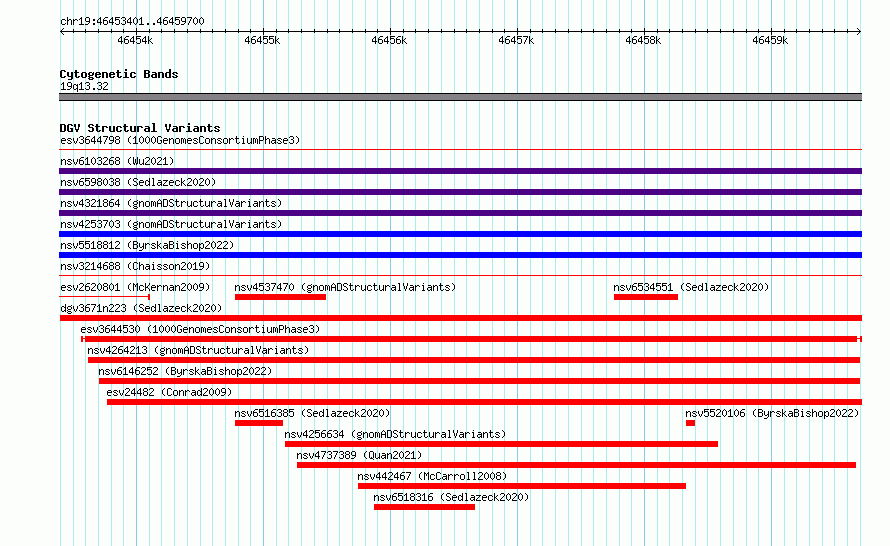
Task: Click the red bar under esv3644530
Action: click(x=472, y=339)
